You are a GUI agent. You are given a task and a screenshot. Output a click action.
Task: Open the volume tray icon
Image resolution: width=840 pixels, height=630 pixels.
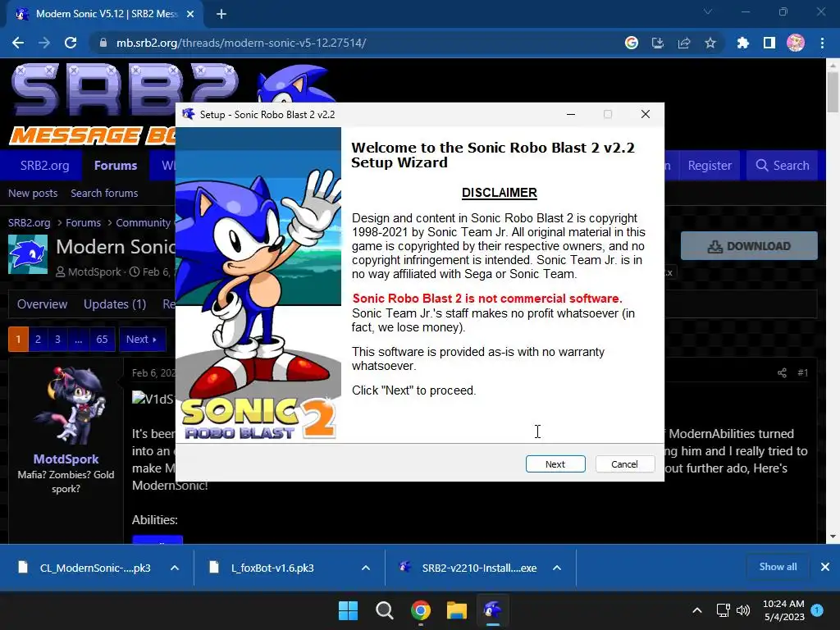pyautogui.click(x=743, y=610)
